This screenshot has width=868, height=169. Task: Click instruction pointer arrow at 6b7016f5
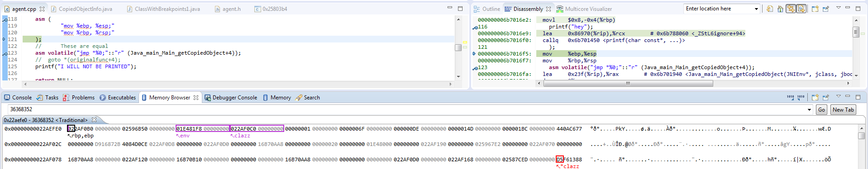pos(474,54)
